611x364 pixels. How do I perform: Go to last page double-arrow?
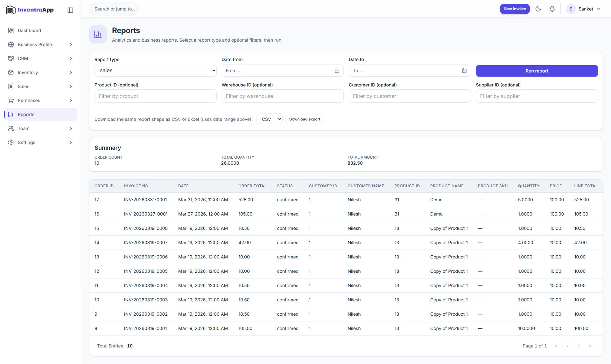[590, 346]
